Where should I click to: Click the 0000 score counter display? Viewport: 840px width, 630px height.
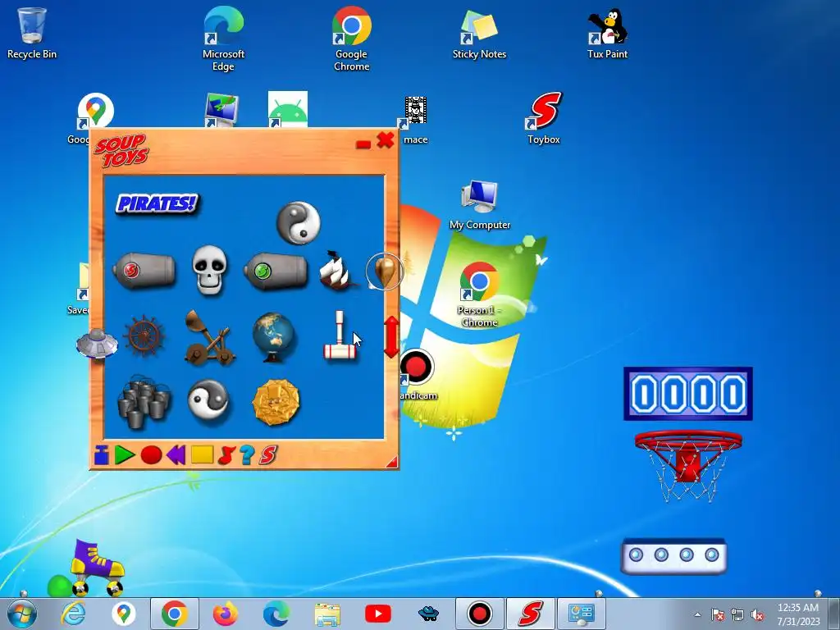[688, 393]
